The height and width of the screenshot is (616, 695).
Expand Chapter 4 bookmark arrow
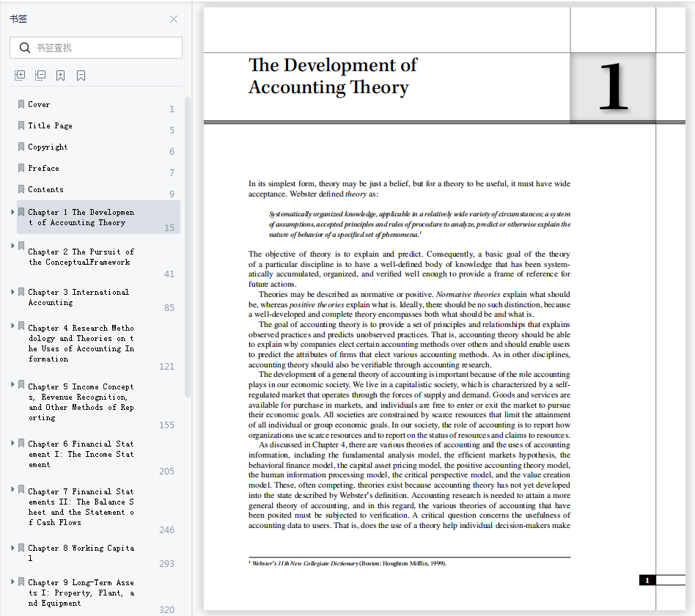[x=12, y=326]
